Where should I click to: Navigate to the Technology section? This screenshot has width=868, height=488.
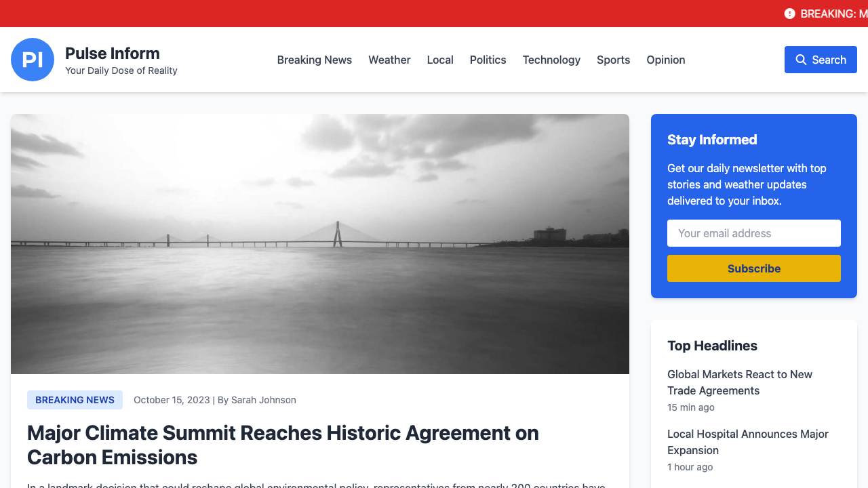(x=551, y=60)
